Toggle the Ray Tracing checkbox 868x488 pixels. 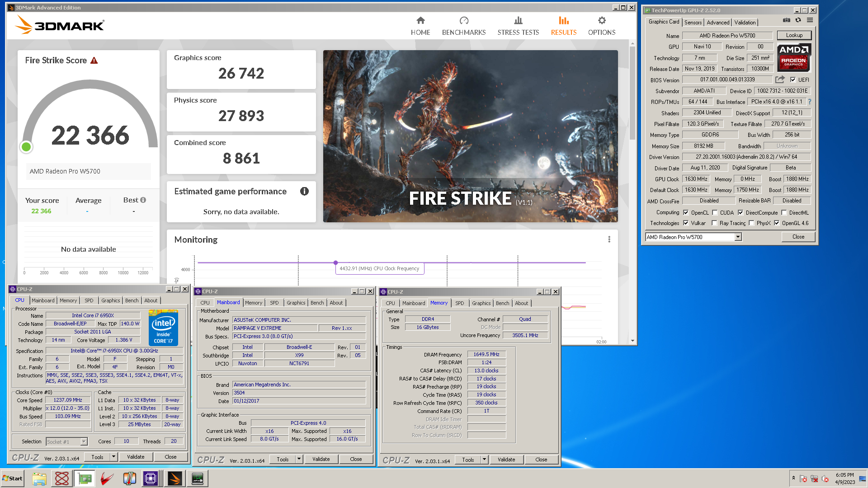[714, 223]
